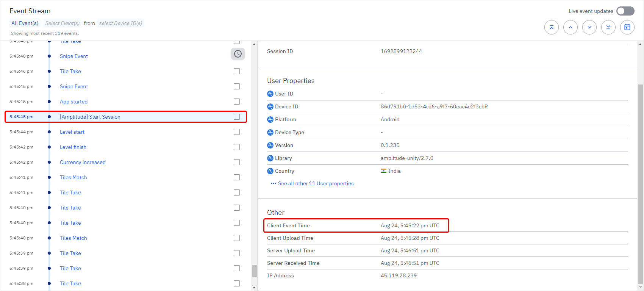
Task: Check the box for Tiles Match at 5:45:41 pm
Action: [x=237, y=177]
